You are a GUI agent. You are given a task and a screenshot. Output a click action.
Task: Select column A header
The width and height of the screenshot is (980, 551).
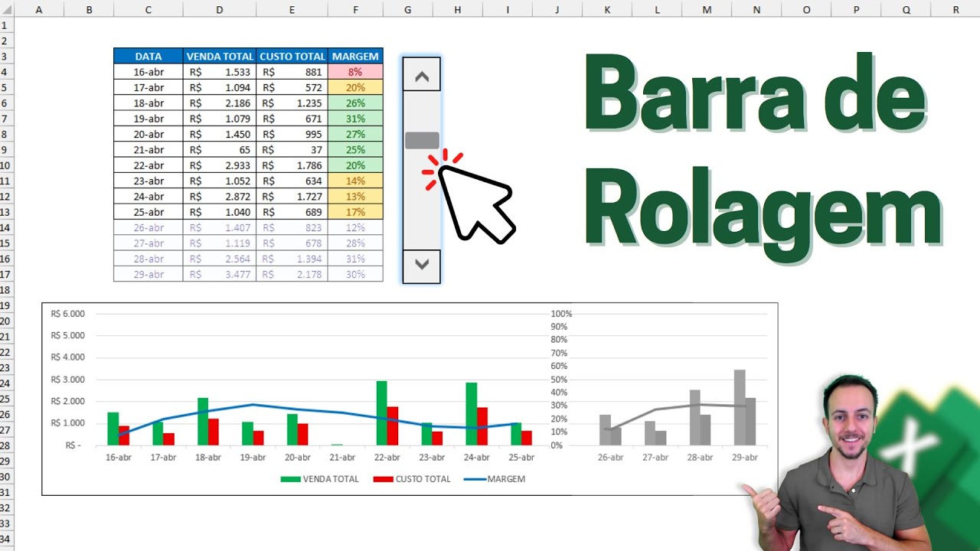[x=39, y=9]
